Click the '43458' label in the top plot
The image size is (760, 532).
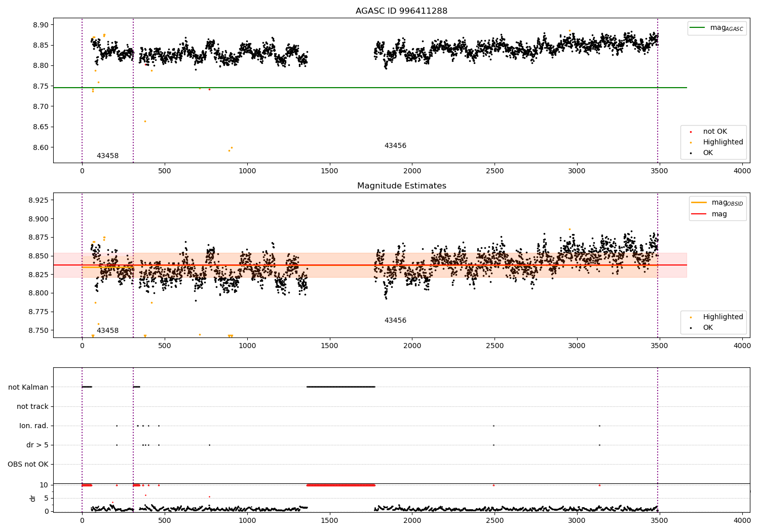(x=107, y=156)
